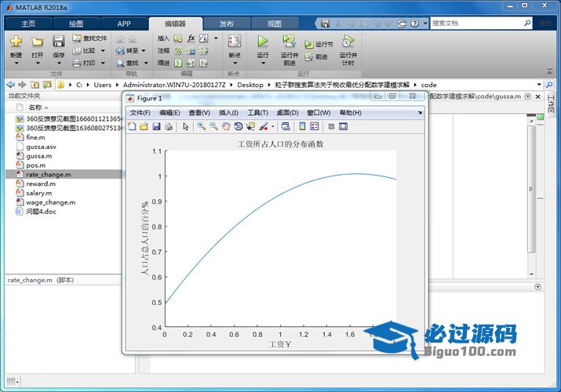Click insert legend icon in Figure 1

point(315,126)
